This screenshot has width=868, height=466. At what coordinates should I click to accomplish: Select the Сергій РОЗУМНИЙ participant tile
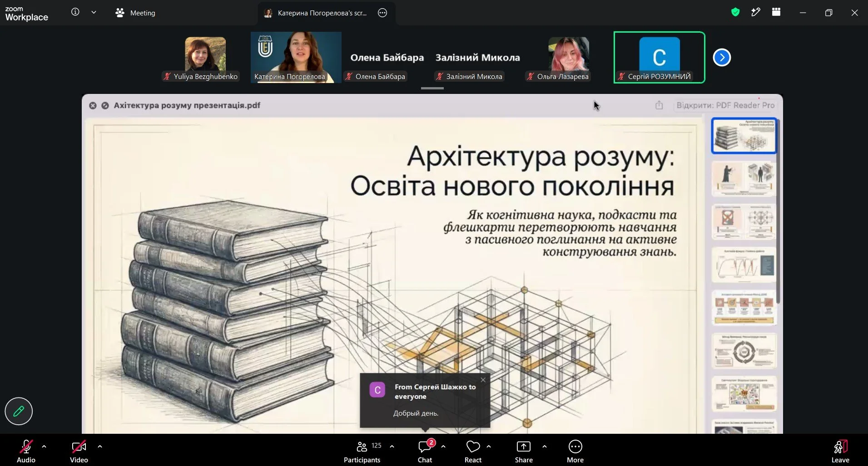(659, 58)
